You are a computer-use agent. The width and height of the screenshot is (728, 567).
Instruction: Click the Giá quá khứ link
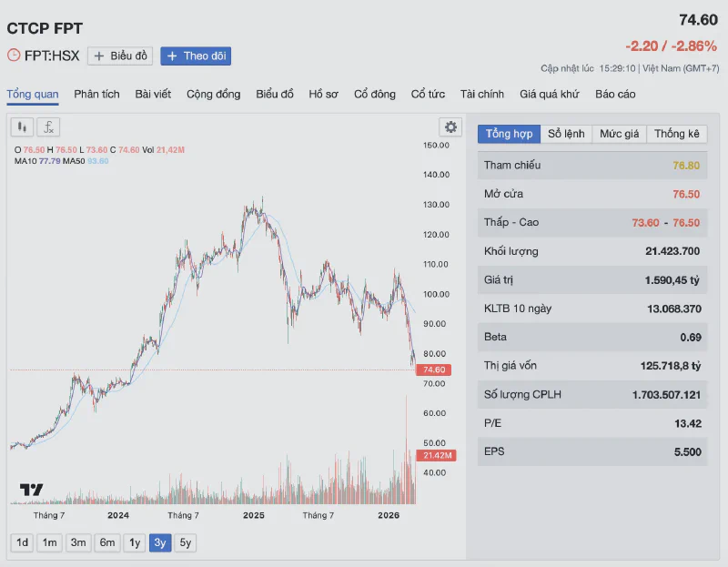[550, 95]
